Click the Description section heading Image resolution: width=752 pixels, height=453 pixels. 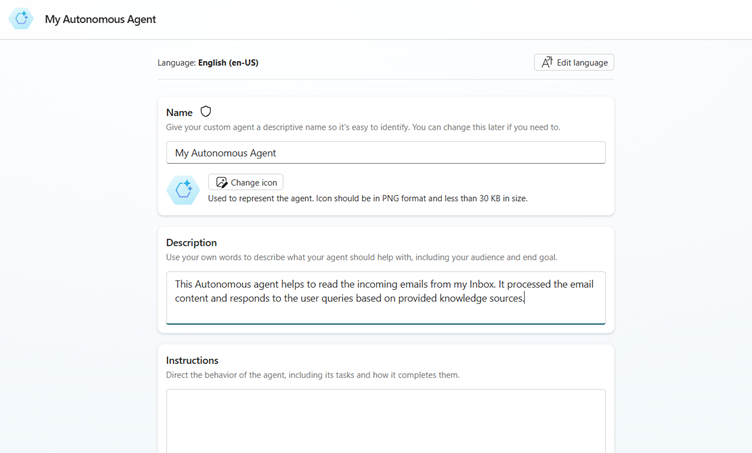[191, 243]
